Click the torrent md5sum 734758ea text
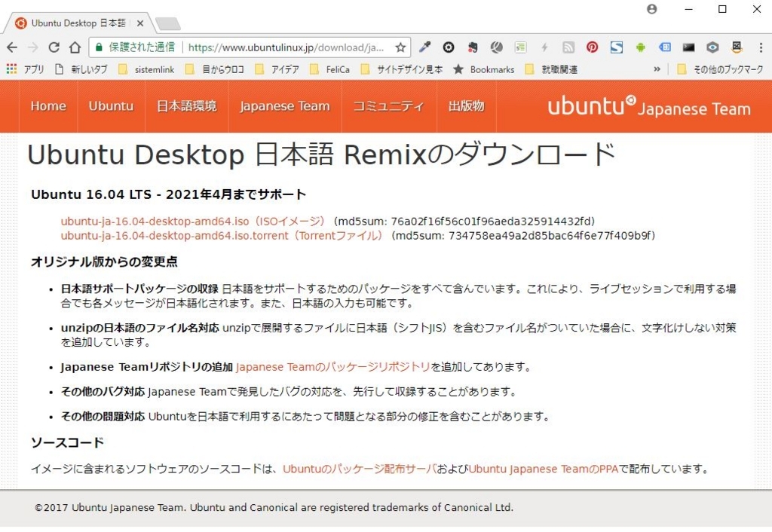 click(x=523, y=236)
